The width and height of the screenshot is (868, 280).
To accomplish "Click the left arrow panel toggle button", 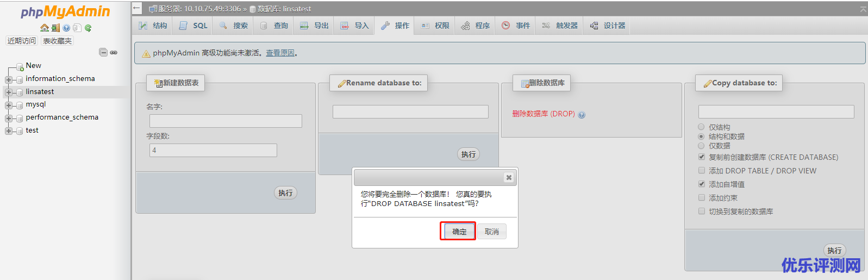I will [137, 8].
